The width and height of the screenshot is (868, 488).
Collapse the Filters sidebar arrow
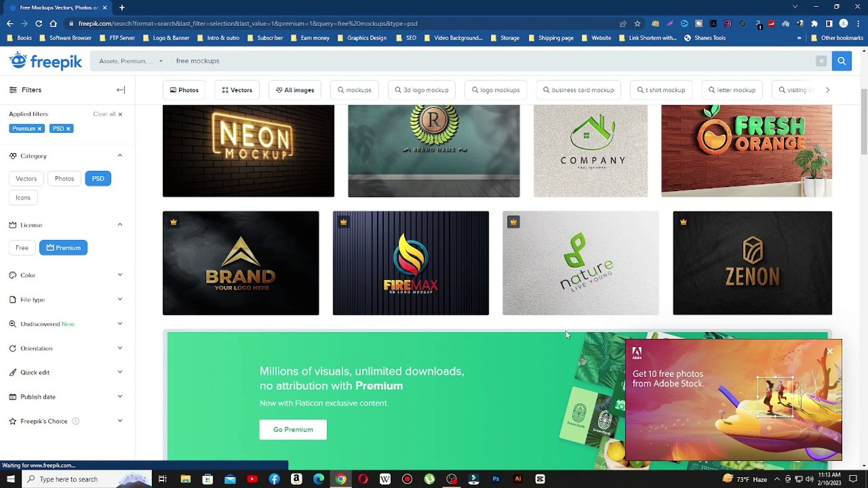click(x=120, y=89)
